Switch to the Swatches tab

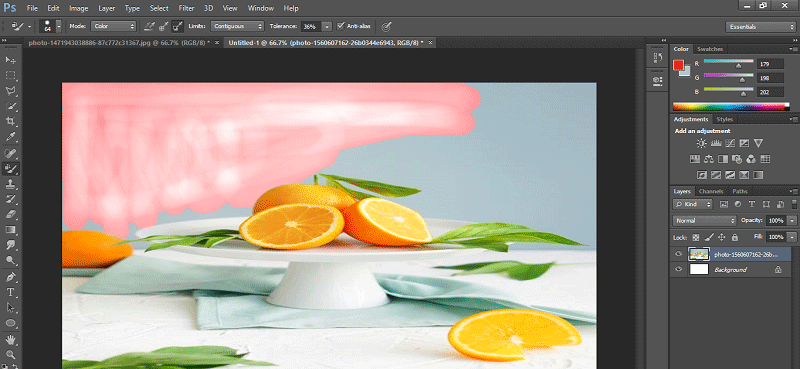(x=710, y=49)
